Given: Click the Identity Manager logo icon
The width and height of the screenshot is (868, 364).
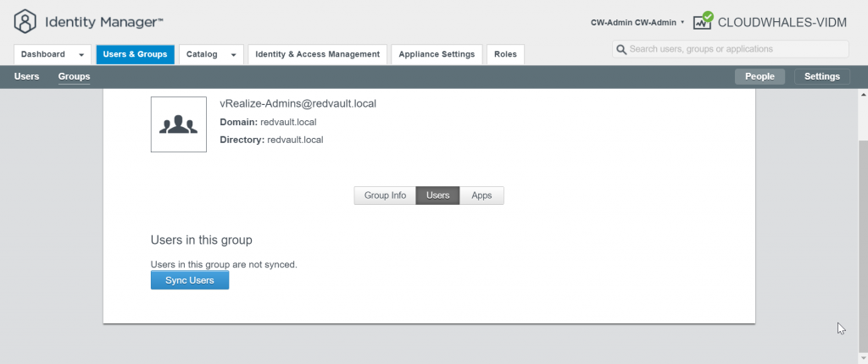Looking at the screenshot, I should (25, 22).
